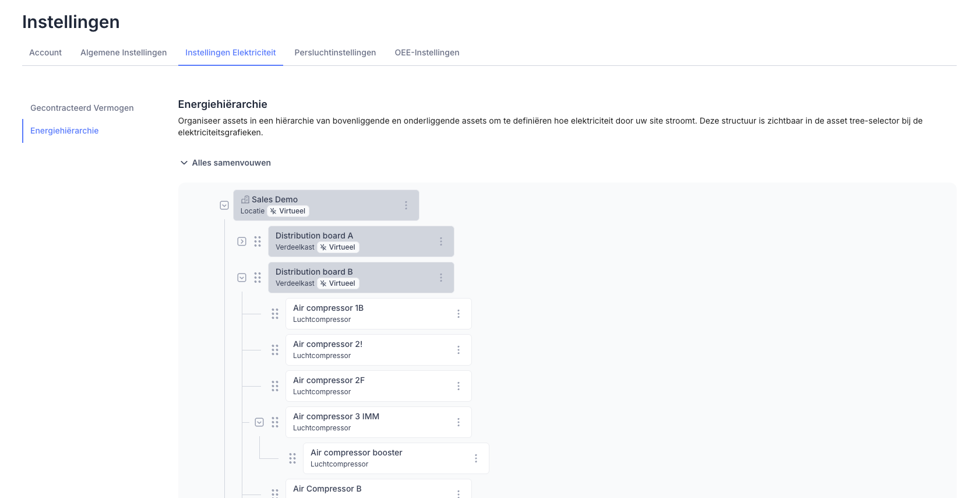980x498 pixels.
Task: Open Air compressor booster kebab menu
Action: click(476, 458)
